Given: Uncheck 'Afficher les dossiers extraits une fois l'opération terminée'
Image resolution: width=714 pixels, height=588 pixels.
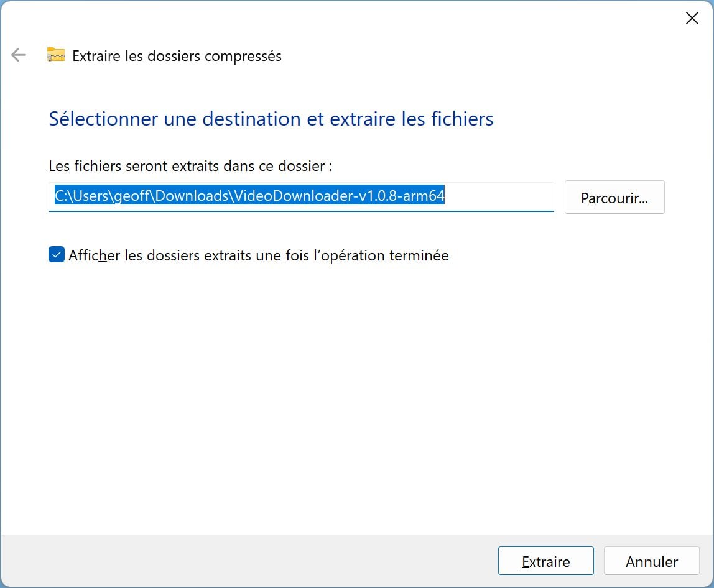Looking at the screenshot, I should (56, 254).
